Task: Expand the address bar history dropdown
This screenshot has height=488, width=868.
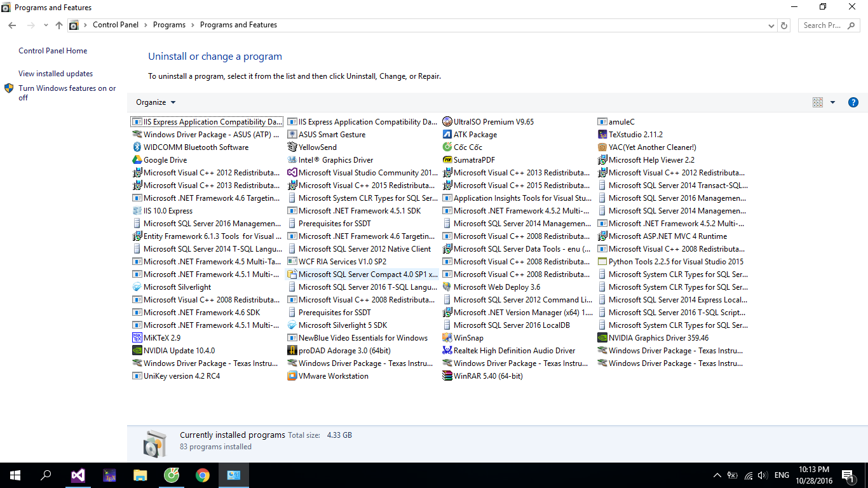Action: [771, 25]
